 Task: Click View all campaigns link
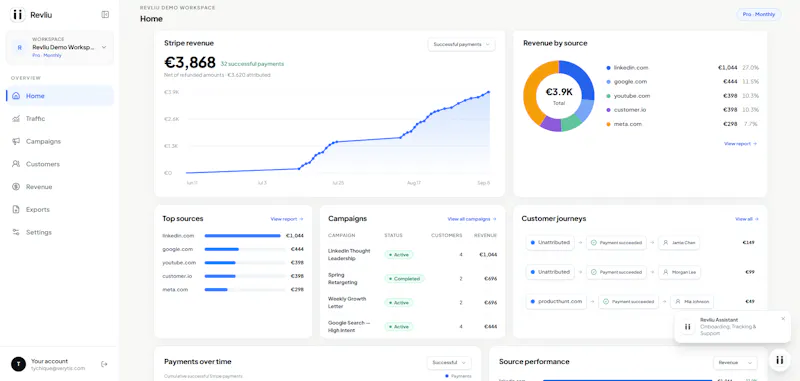(472, 219)
